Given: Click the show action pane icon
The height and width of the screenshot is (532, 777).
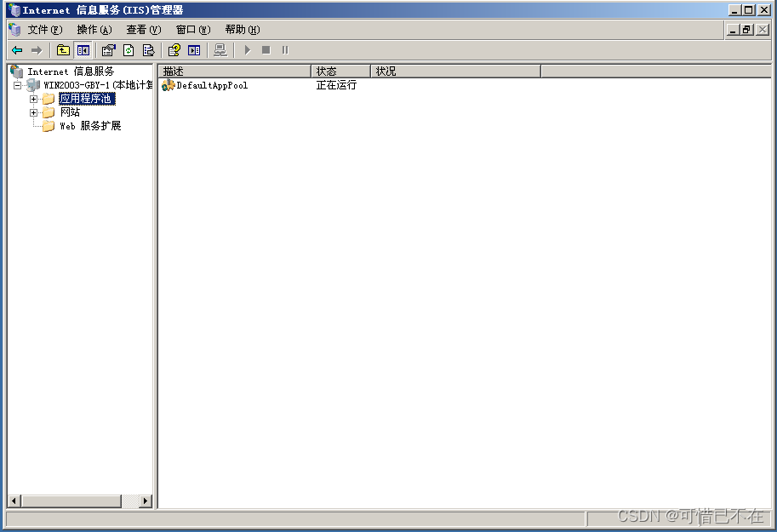Looking at the screenshot, I should click(x=194, y=50).
